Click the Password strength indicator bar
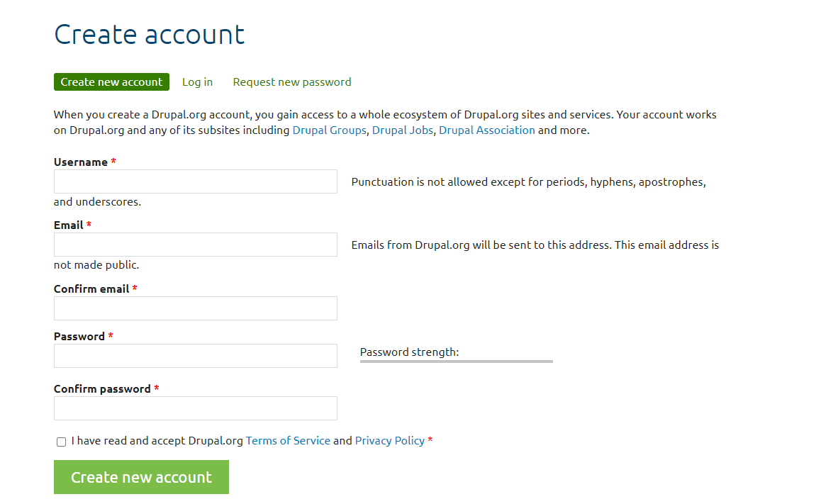Image resolution: width=821 pixels, height=504 pixels. [456, 361]
